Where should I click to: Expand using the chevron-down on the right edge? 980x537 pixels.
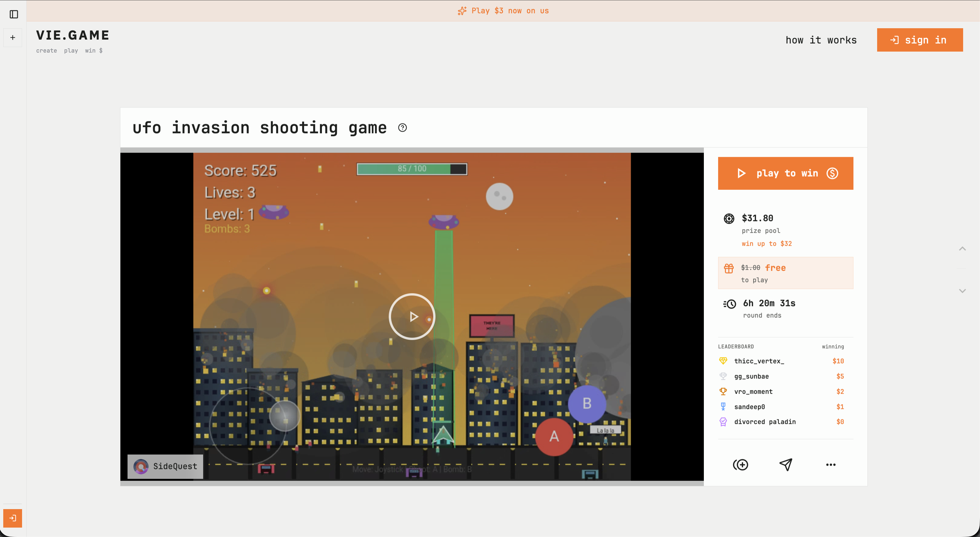(x=962, y=291)
